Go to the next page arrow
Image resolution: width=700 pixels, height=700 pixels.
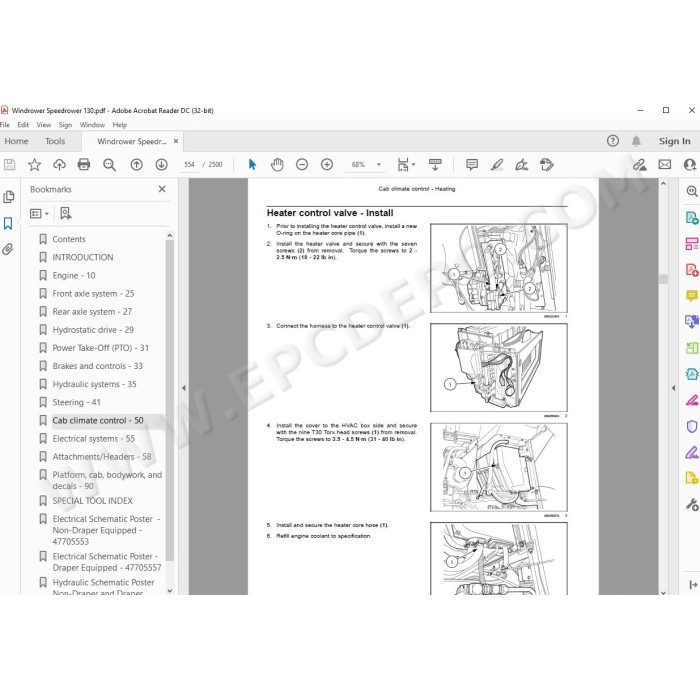click(162, 165)
